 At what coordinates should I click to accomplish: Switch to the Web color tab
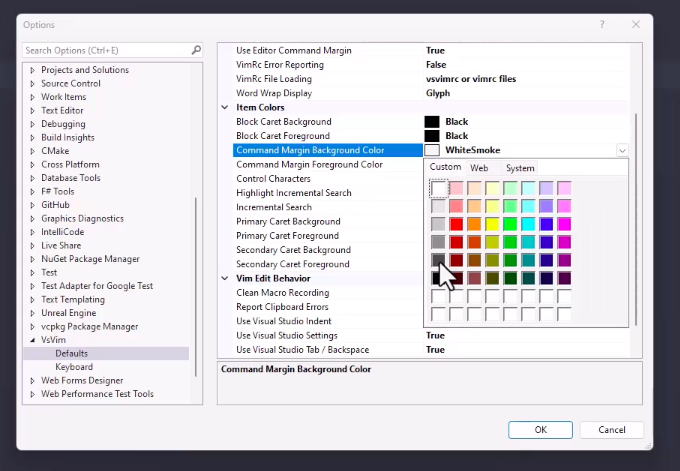pyautogui.click(x=479, y=168)
